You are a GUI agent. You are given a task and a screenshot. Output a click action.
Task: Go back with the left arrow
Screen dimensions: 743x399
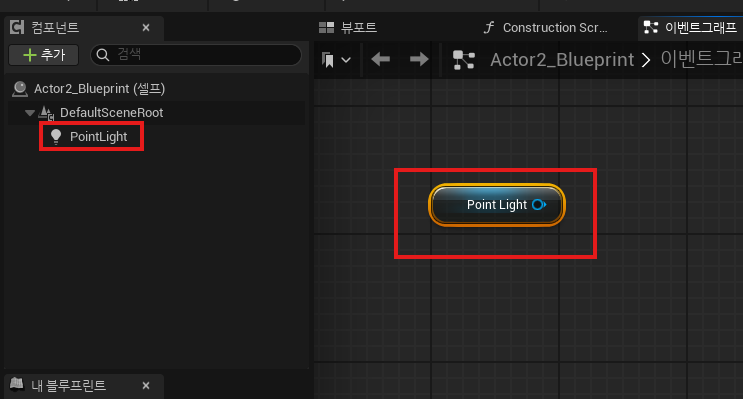[381, 60]
